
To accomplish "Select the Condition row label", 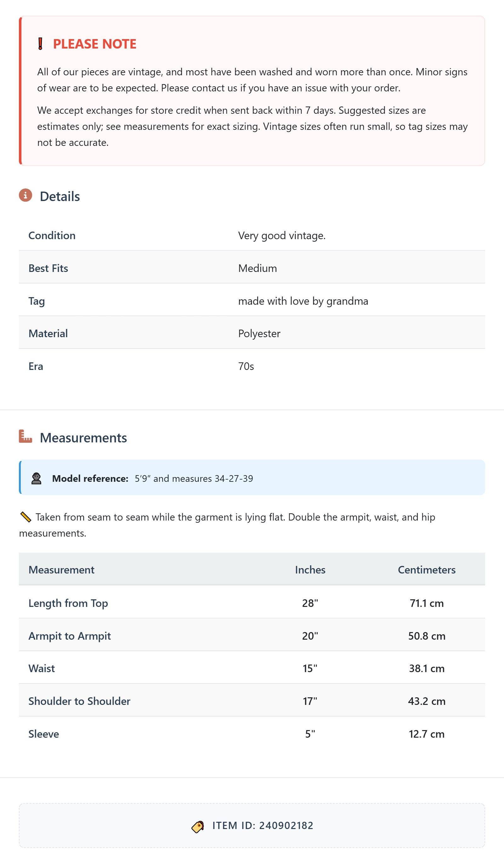I will click(x=52, y=236).
